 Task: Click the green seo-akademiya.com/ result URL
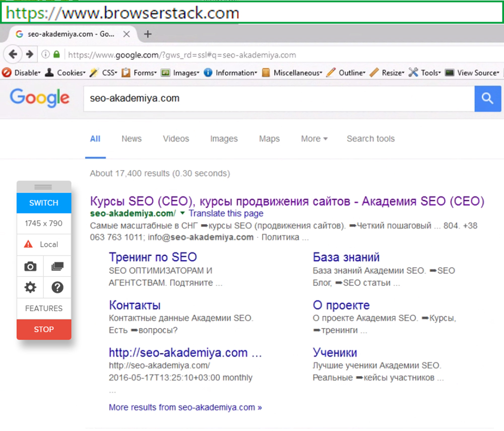click(x=133, y=213)
